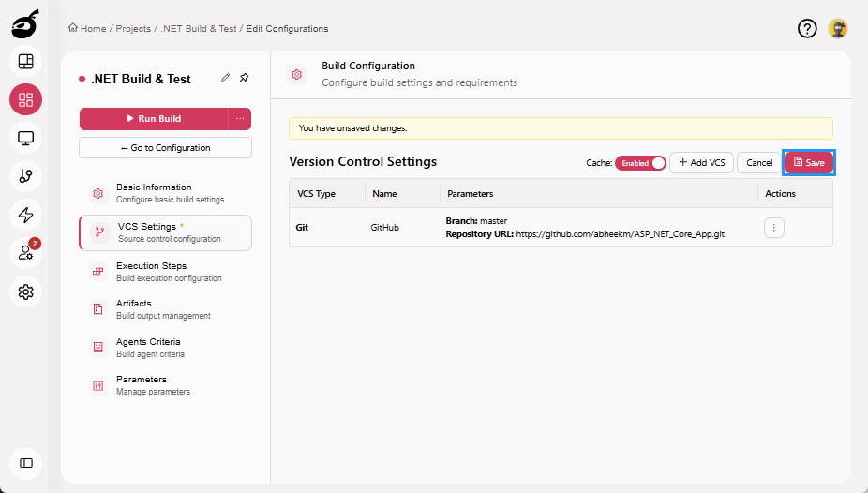Select VCS Settings section
868x493 pixels.
[x=165, y=232]
